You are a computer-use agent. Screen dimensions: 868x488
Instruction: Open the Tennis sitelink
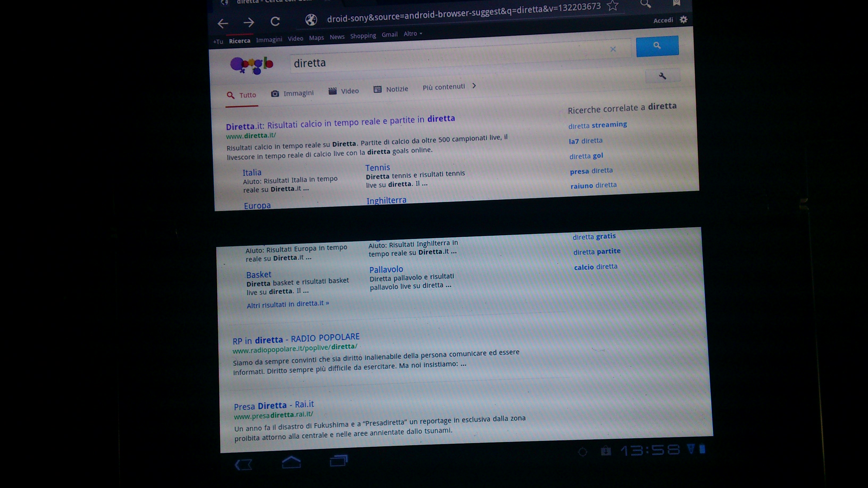pos(378,168)
